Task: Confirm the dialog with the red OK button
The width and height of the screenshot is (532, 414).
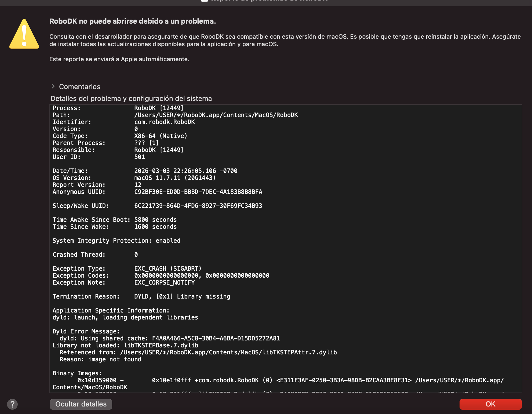Action: (x=490, y=404)
